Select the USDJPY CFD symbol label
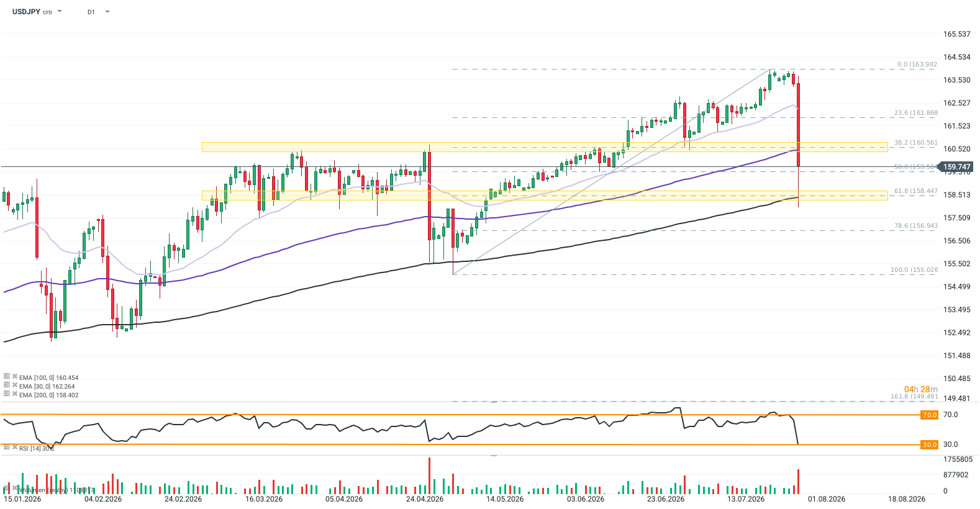Image resolution: width=980 pixels, height=509 pixels. [x=32, y=12]
